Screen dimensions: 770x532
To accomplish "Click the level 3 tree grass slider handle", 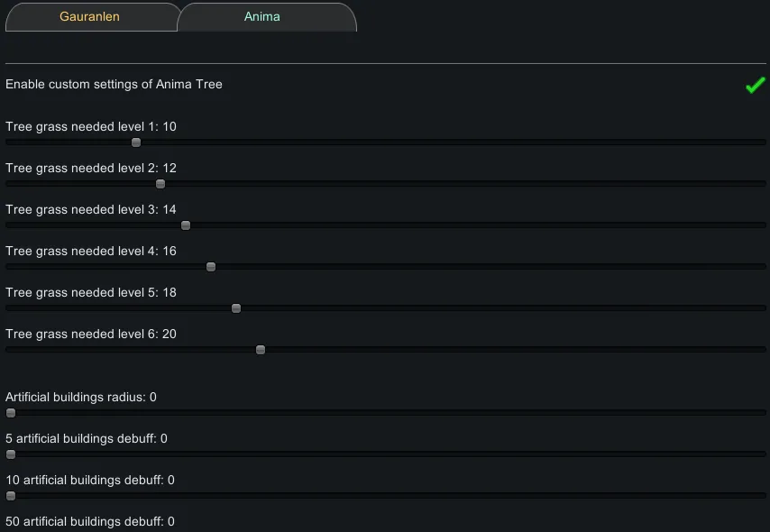I will pos(186,225).
